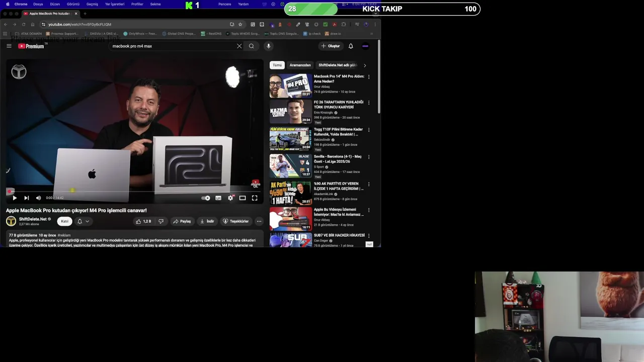Reload the page in Chrome
Image resolution: width=644 pixels, height=362 pixels.
23,24
